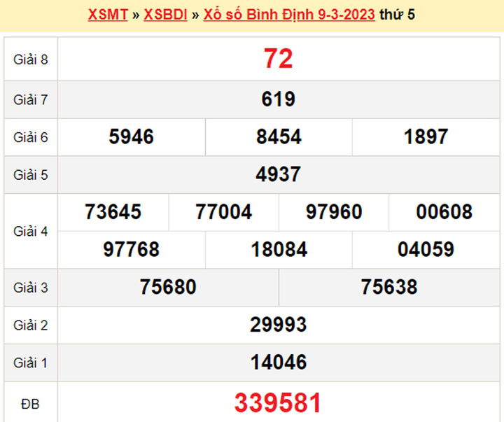Click Giải 4 number 77004
This screenshot has height=422, width=504.
click(223, 212)
